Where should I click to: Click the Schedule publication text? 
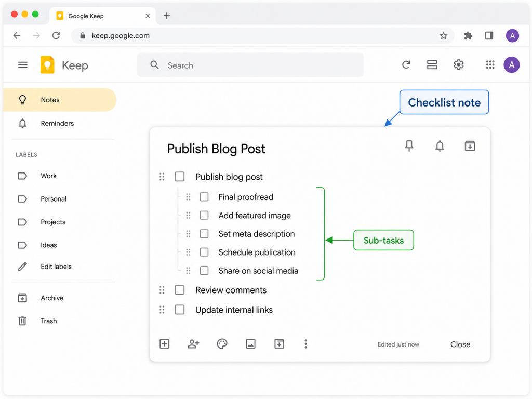pos(257,252)
